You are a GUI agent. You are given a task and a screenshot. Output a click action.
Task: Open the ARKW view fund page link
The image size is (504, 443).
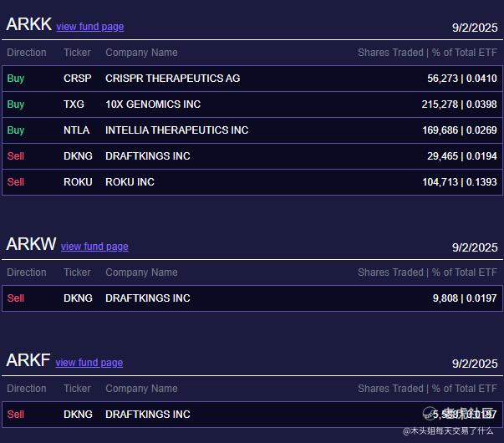(x=94, y=247)
